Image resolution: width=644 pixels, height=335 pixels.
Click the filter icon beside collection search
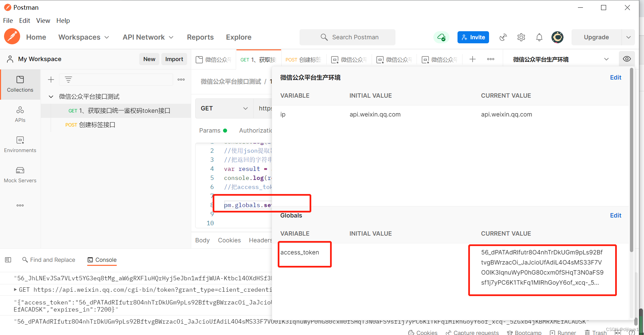pyautogui.click(x=68, y=80)
